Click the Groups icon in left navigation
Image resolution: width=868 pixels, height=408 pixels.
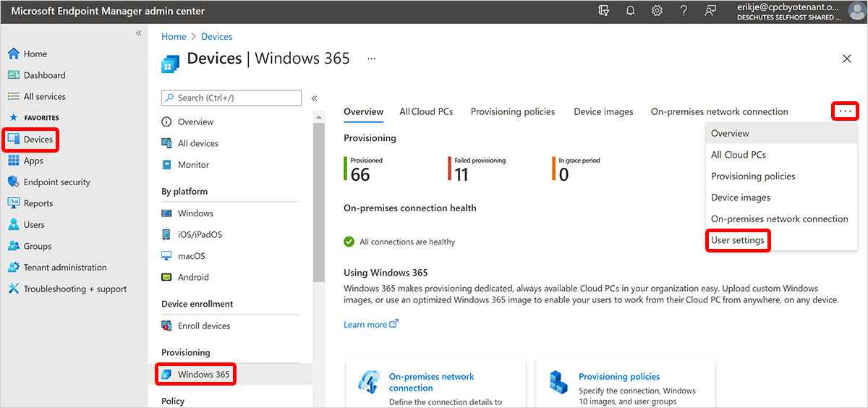click(x=14, y=246)
